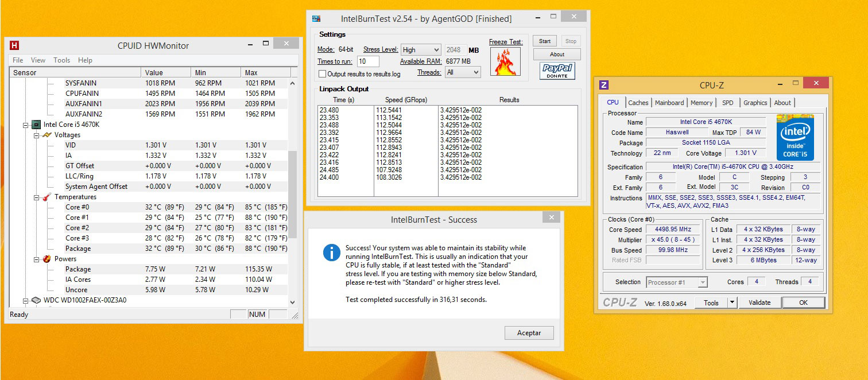This screenshot has width=868, height=380.
Task: Click the info icon in Success dialog
Action: 331,252
